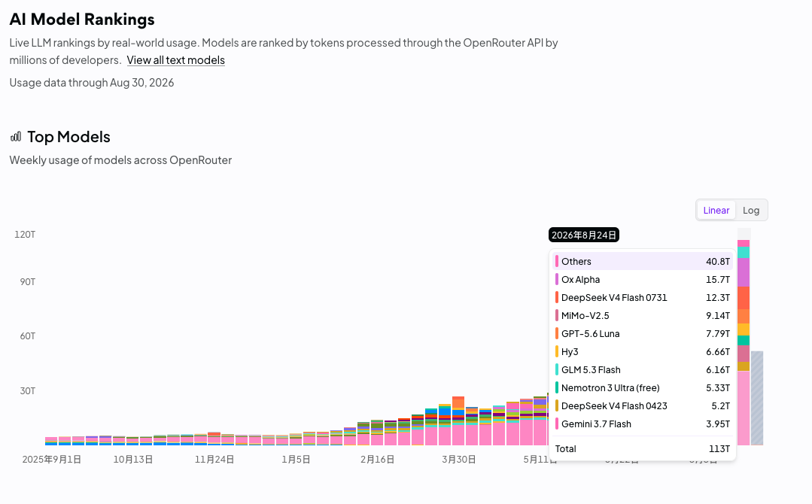This screenshot has width=812, height=504.
Task: Click the DeepSeek V4 Flash 0423 entry
Action: pyautogui.click(x=642, y=406)
